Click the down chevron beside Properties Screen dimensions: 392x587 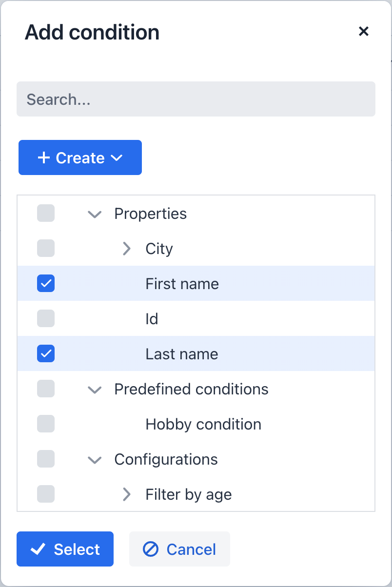coord(94,213)
